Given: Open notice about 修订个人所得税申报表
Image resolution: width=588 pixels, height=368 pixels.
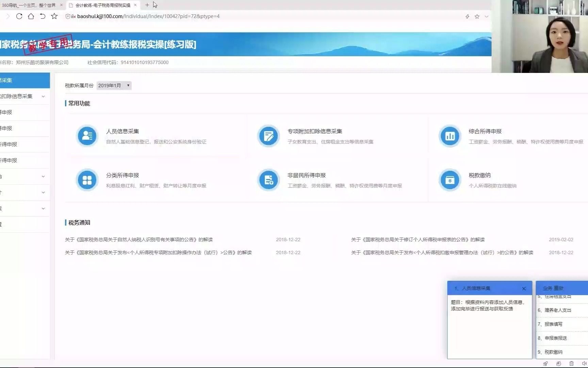Looking at the screenshot, I should coord(418,240).
